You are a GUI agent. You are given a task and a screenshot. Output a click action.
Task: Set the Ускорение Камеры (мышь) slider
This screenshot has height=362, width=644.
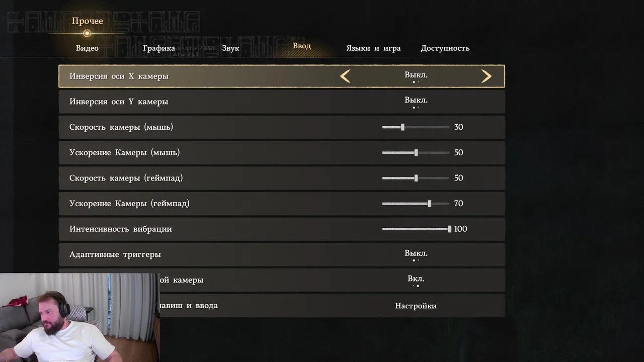coord(416,152)
